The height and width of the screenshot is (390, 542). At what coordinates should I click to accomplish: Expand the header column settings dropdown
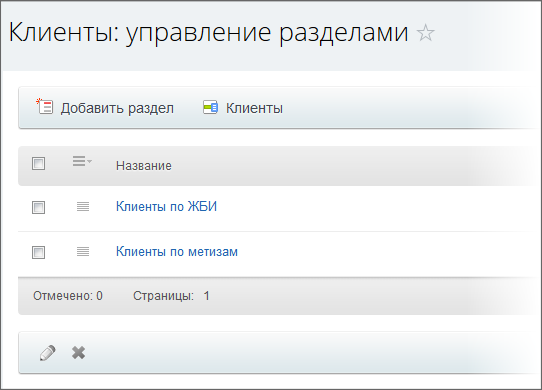[x=82, y=161]
